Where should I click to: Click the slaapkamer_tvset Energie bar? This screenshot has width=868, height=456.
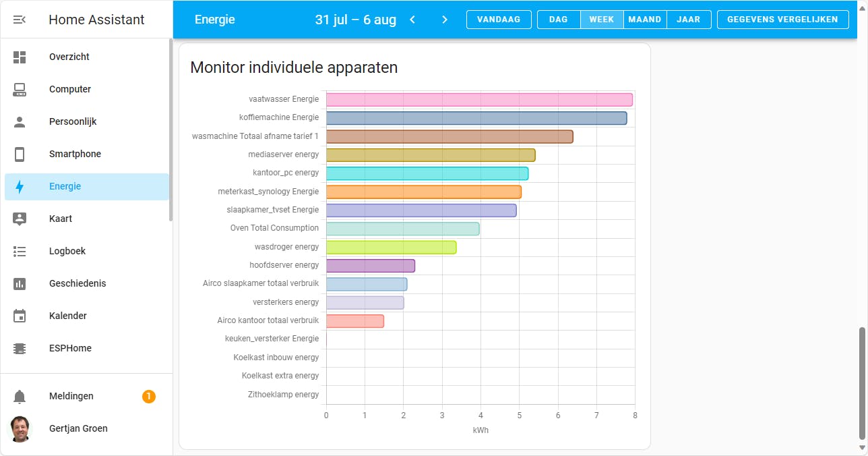421,210
